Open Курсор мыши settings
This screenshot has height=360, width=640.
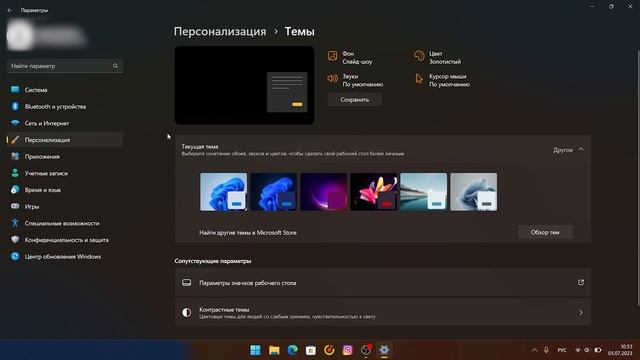442,80
